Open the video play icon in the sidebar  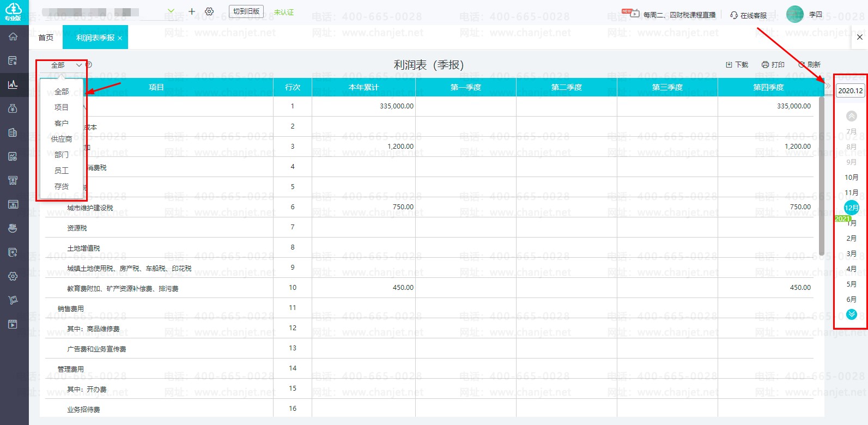13,324
